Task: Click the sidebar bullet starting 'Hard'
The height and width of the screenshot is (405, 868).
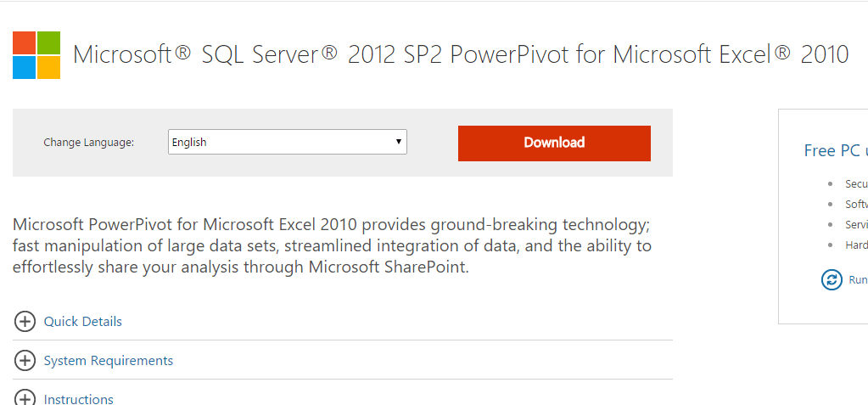Action: pos(856,245)
